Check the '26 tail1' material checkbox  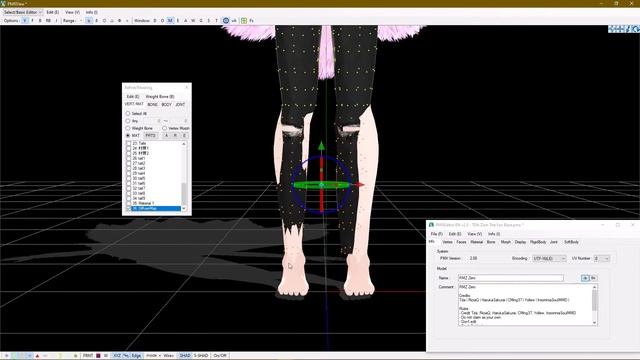pyautogui.click(x=129, y=158)
